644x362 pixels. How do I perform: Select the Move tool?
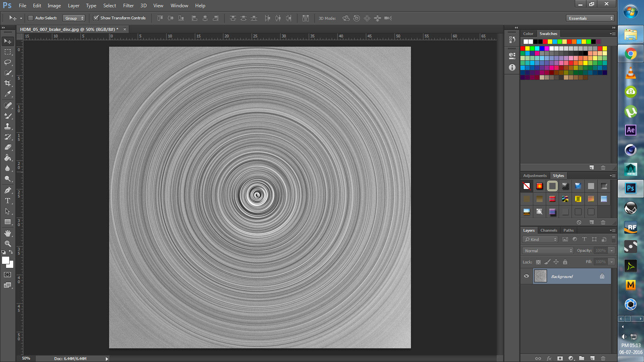(8, 41)
